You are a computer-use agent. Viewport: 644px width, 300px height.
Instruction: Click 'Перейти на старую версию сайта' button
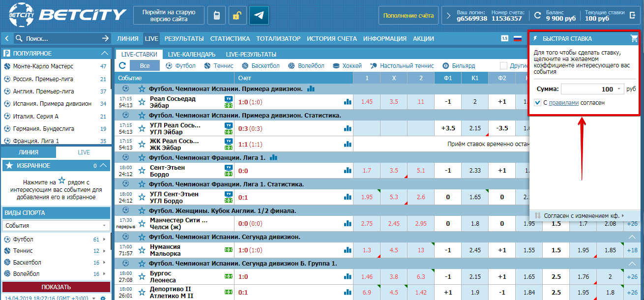pyautogui.click(x=169, y=16)
